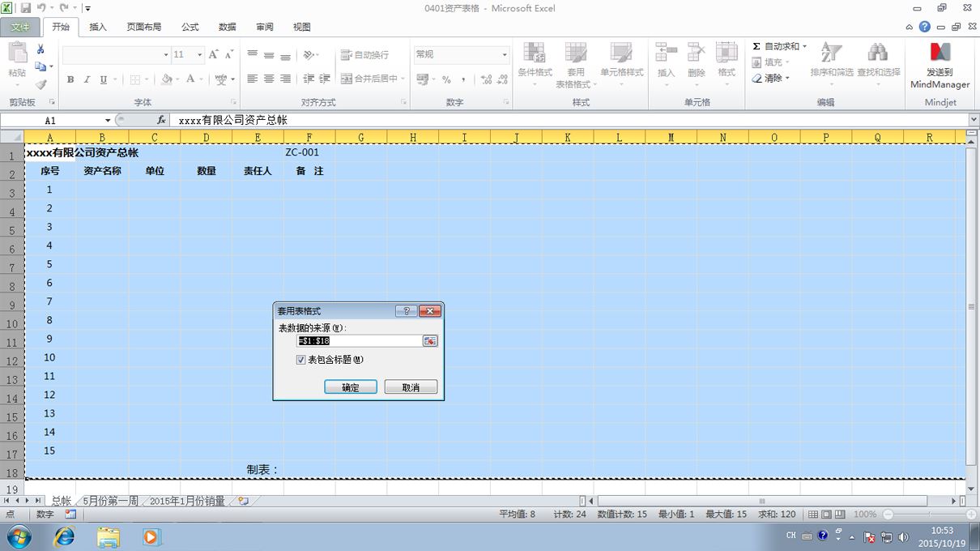Image resolution: width=980 pixels, height=551 pixels.
Task: Click the Increase Font Size icon
Action: pyautogui.click(x=214, y=54)
